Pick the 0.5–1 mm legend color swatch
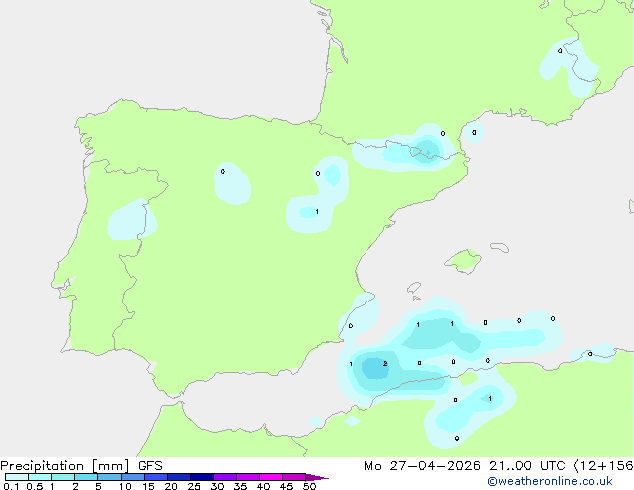 (x=40, y=477)
